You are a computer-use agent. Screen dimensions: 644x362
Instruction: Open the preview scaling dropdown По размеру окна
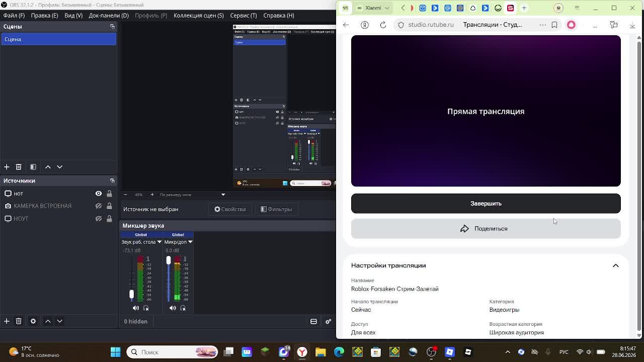(193, 195)
